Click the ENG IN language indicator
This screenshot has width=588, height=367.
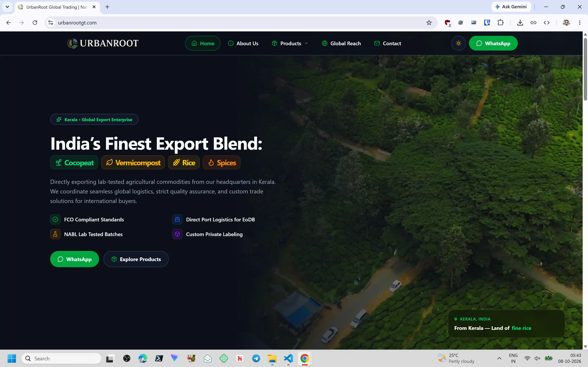(513, 358)
